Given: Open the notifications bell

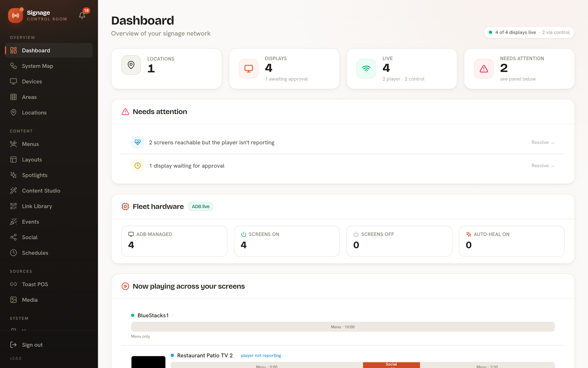Looking at the screenshot, I should pos(82,16).
